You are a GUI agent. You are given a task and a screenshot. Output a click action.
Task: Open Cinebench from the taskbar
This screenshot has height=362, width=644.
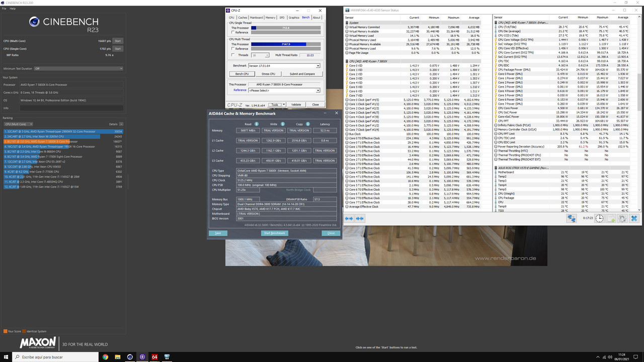(130, 357)
